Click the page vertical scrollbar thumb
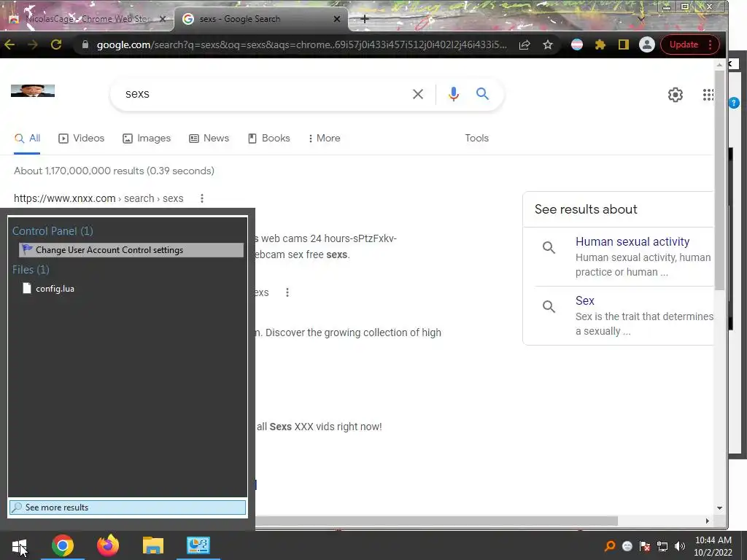The width and height of the screenshot is (747, 560). tap(719, 180)
